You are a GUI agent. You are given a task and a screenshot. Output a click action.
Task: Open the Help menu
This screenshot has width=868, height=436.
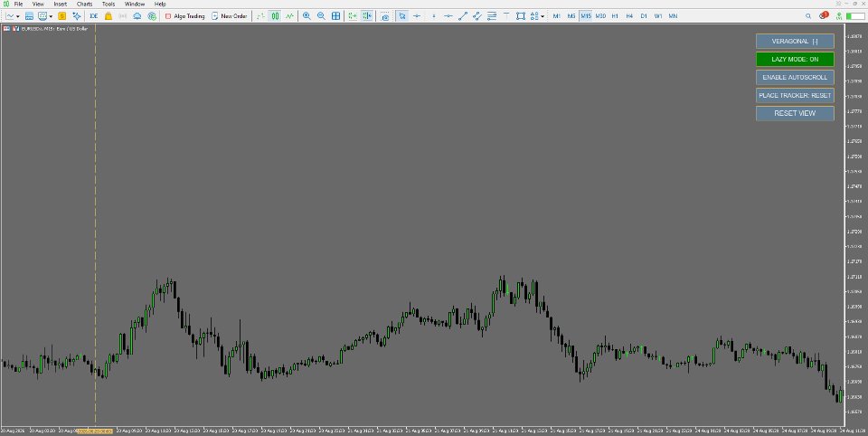click(160, 4)
